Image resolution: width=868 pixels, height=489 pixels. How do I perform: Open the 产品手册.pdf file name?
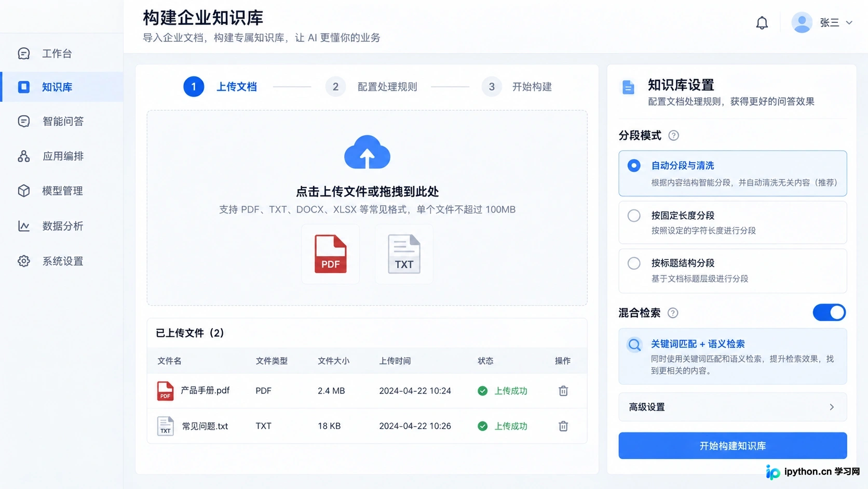[205, 390]
